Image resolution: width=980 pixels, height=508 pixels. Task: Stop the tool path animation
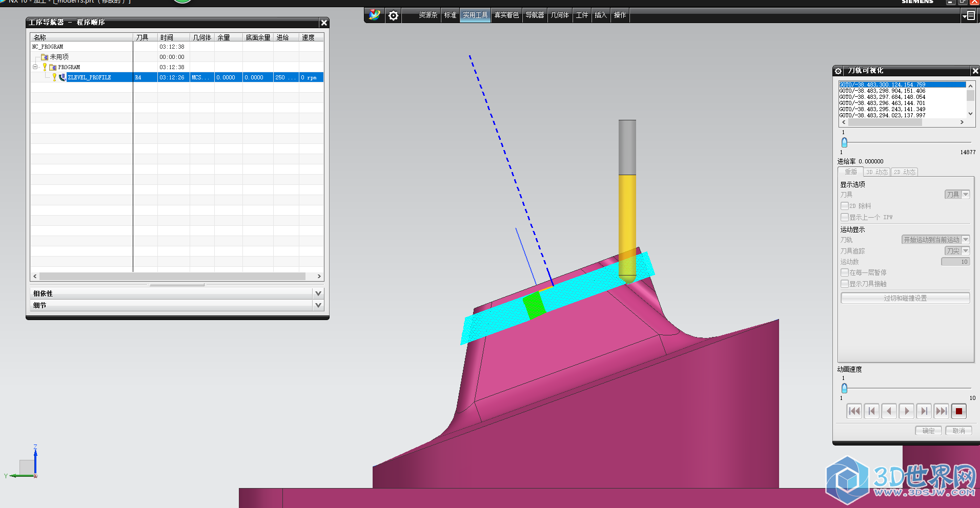[958, 411]
